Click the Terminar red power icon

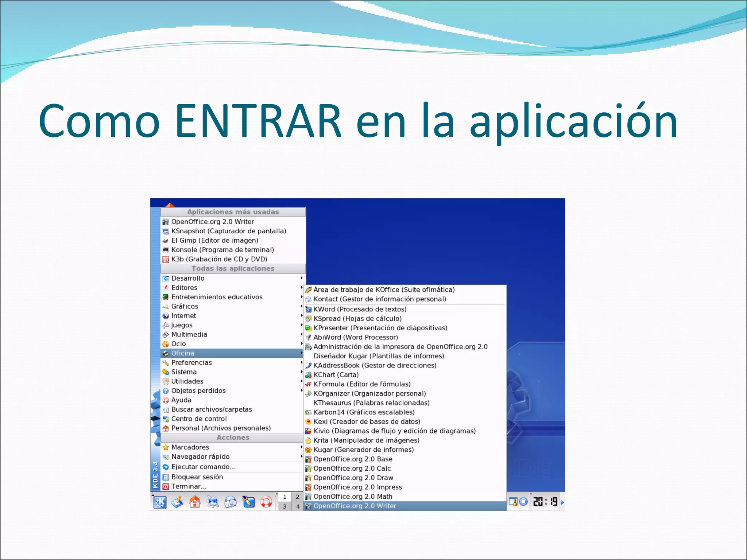[x=166, y=486]
